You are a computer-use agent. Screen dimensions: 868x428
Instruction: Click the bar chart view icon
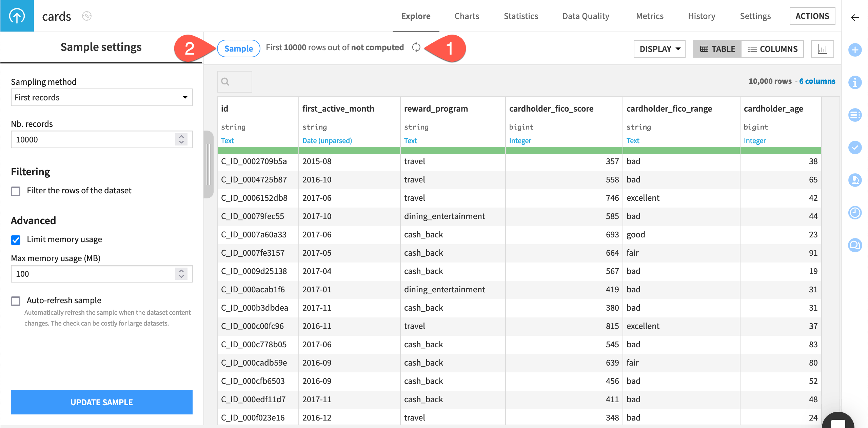[x=822, y=49]
